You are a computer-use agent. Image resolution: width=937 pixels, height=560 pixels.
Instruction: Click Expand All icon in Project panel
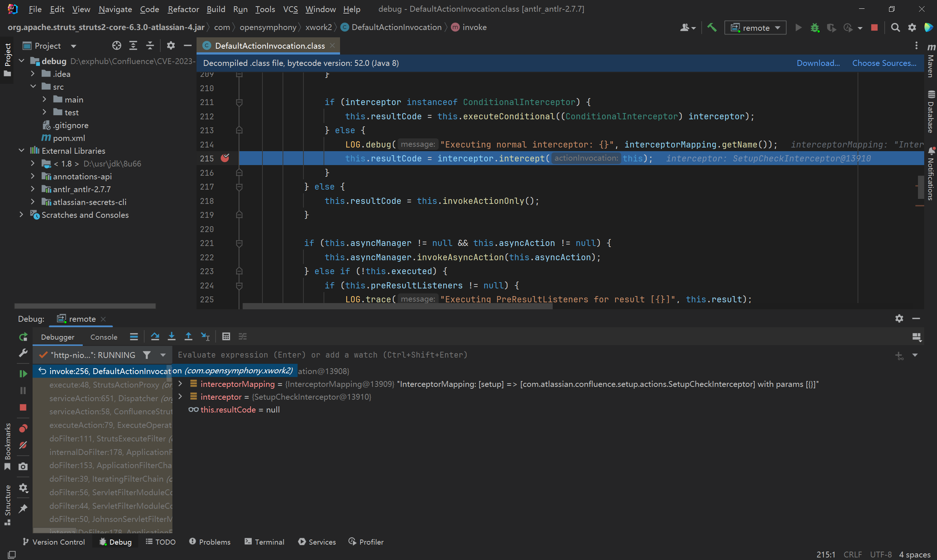(x=133, y=46)
